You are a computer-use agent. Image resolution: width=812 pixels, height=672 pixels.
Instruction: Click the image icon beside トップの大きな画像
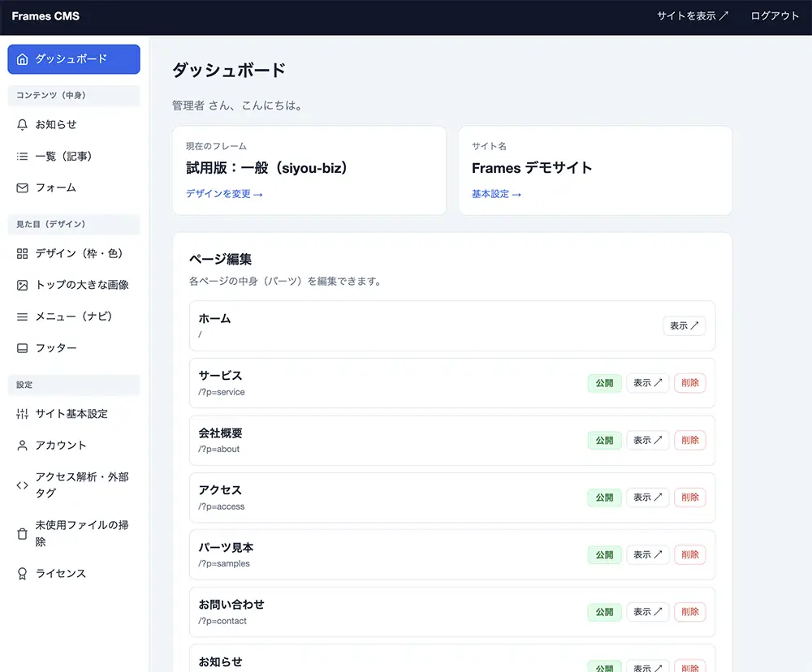(x=22, y=285)
